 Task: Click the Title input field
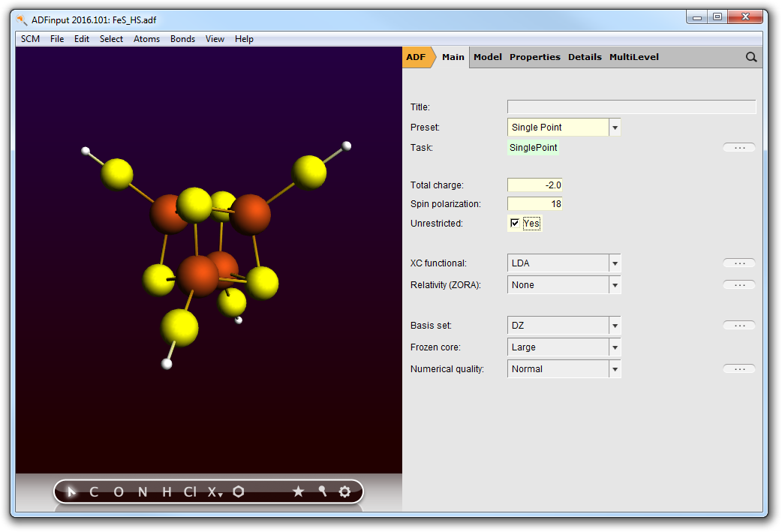pos(631,107)
